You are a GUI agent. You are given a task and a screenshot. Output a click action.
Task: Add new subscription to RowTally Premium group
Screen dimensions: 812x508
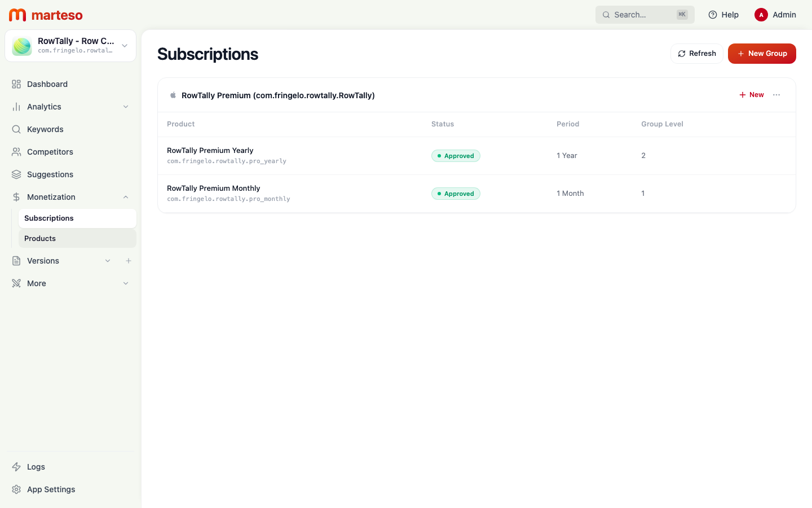point(752,95)
